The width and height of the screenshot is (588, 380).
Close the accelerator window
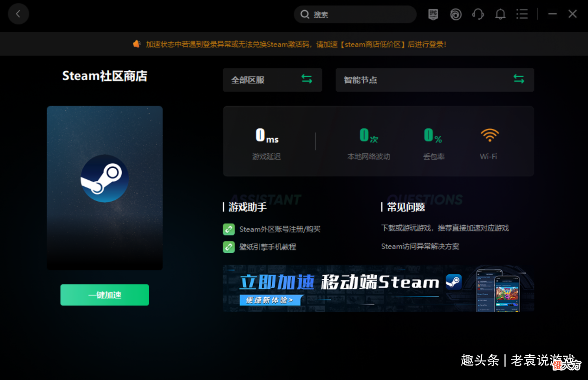(x=572, y=14)
